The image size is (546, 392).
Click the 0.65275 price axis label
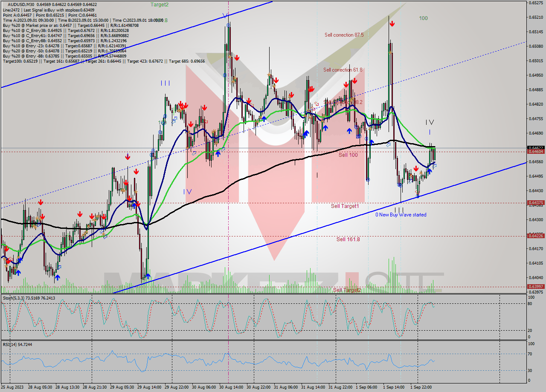[x=536, y=3]
